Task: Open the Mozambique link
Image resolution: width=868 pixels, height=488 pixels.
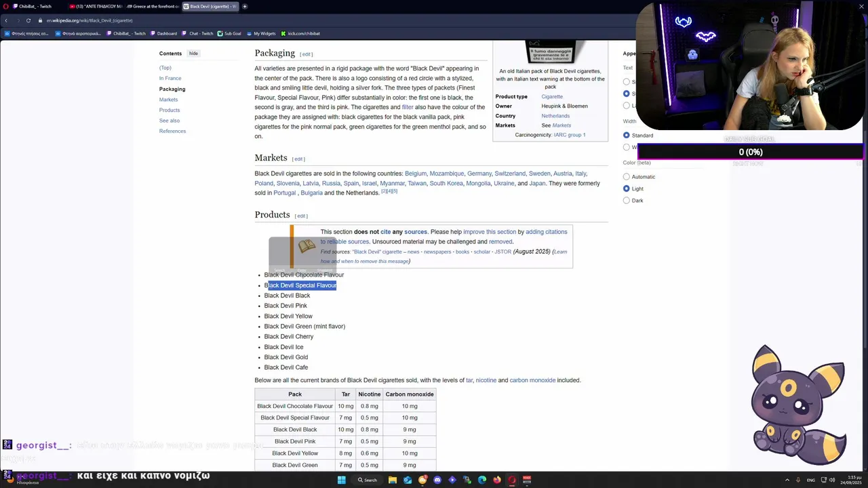Action: pyautogui.click(x=447, y=174)
